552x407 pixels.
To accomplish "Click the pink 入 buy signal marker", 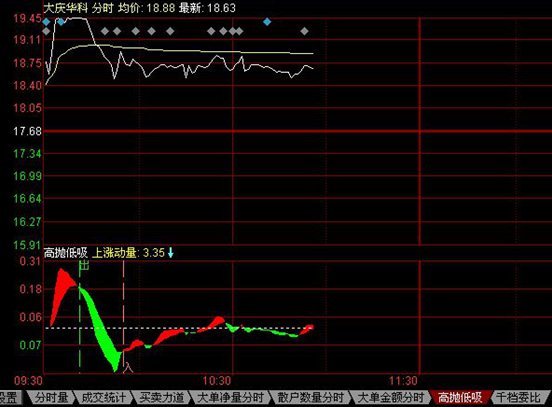I will [128, 368].
